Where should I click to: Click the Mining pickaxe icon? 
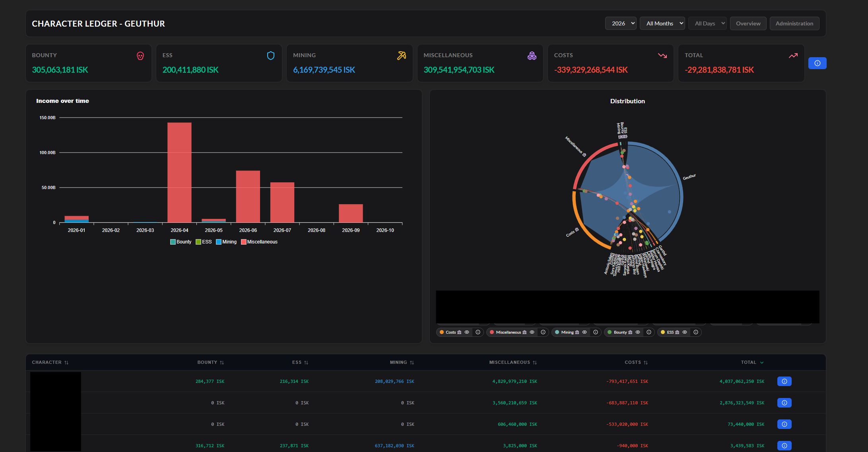[x=402, y=56]
